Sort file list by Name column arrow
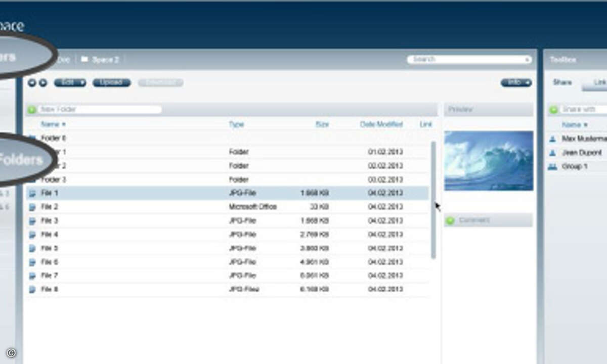Viewport: 607px width, 364px height. click(64, 124)
